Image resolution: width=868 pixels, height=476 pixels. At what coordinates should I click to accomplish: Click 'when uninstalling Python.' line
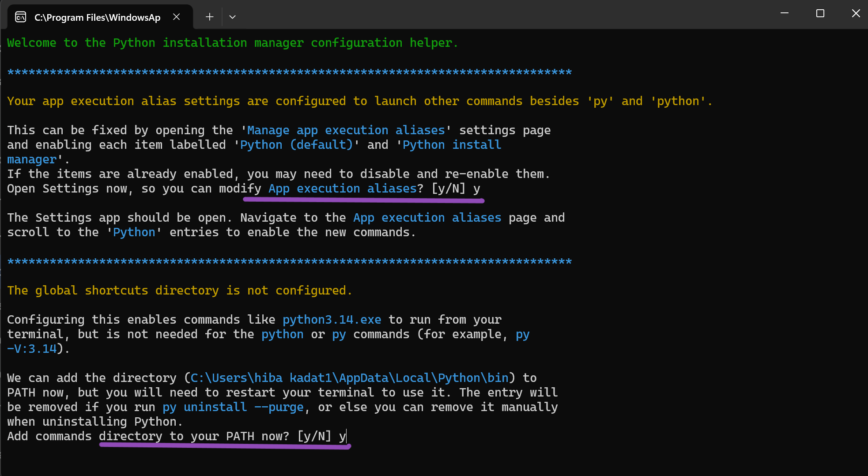pyautogui.click(x=95, y=422)
